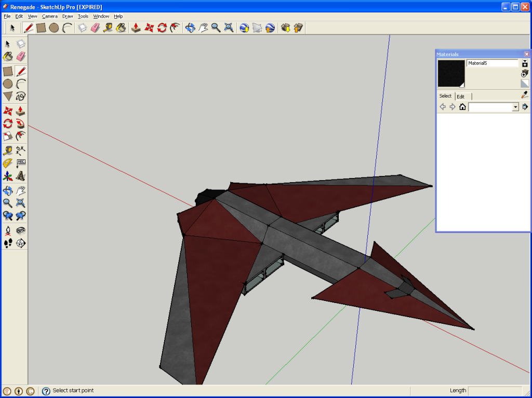Click the Material5 name field
532x398 pixels.
point(493,63)
